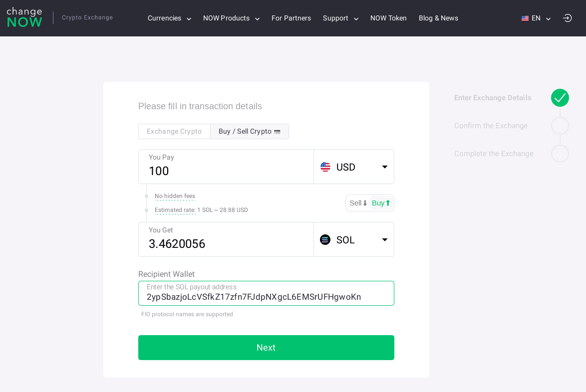Click the ChangeNOW logo
Screen dimensions: 586x392
tap(24, 17)
